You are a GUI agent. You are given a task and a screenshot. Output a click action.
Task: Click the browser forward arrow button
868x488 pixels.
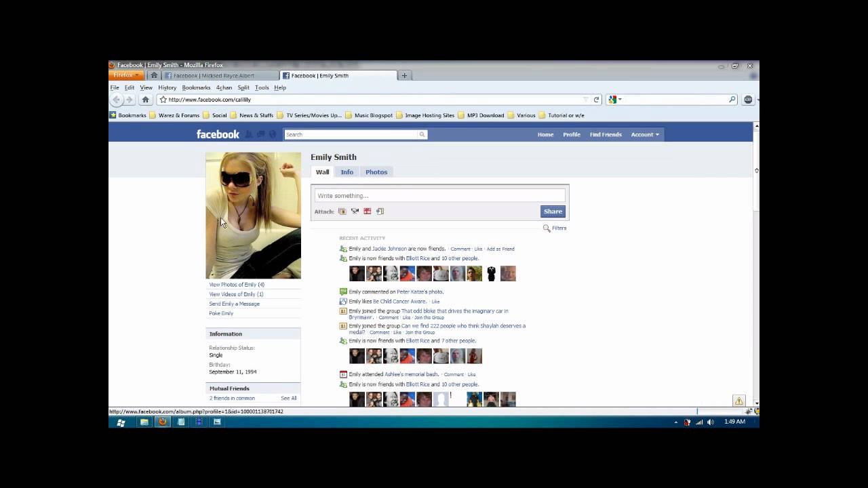129,100
